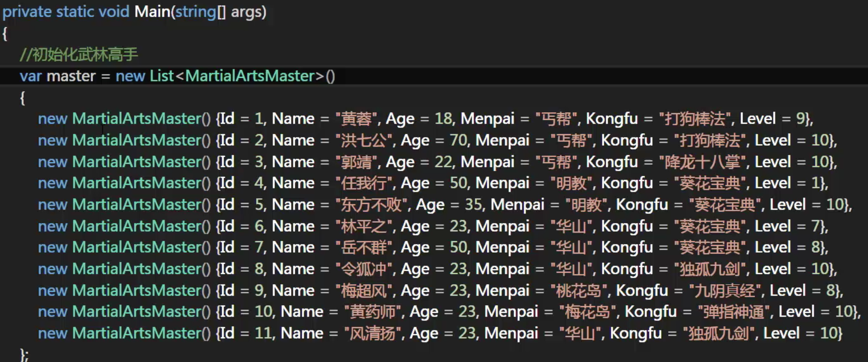This screenshot has height=362, width=868.
Task: Click the name string "郭靖"
Action: pos(357,162)
